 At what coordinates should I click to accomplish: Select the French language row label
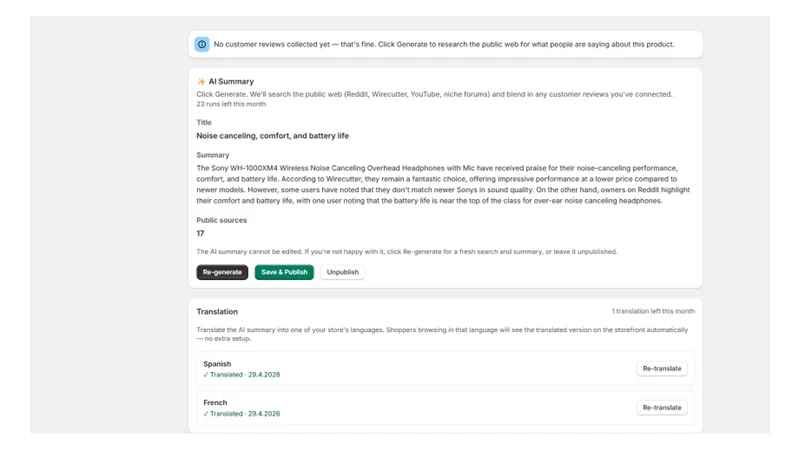[215, 403]
